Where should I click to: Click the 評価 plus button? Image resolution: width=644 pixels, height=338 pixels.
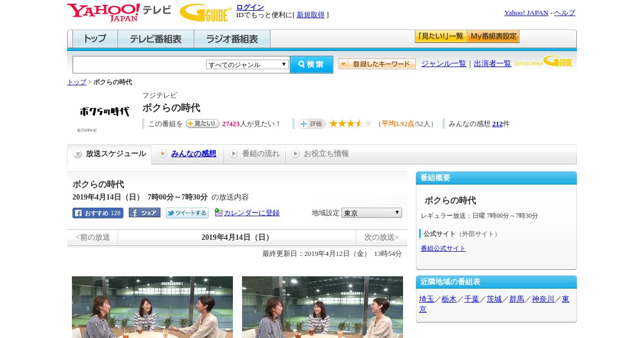pos(312,124)
